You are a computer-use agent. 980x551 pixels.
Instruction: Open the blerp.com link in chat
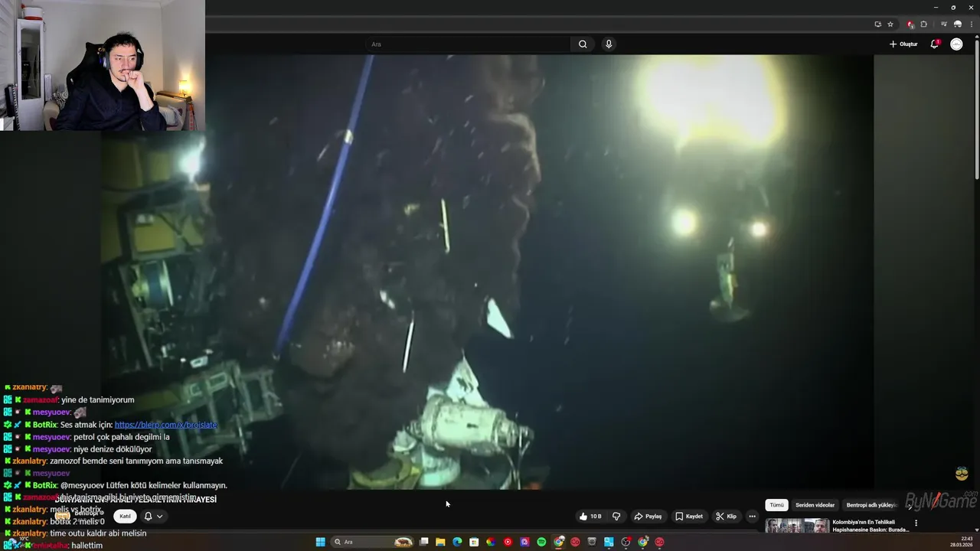pos(165,425)
